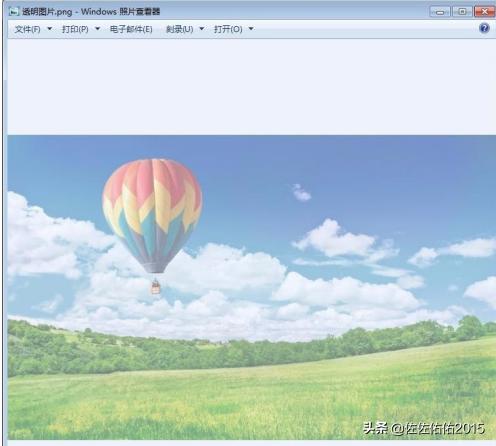Image resolution: width=496 pixels, height=446 pixels.
Task: Open the 打开(O) menu
Action: 228,29
